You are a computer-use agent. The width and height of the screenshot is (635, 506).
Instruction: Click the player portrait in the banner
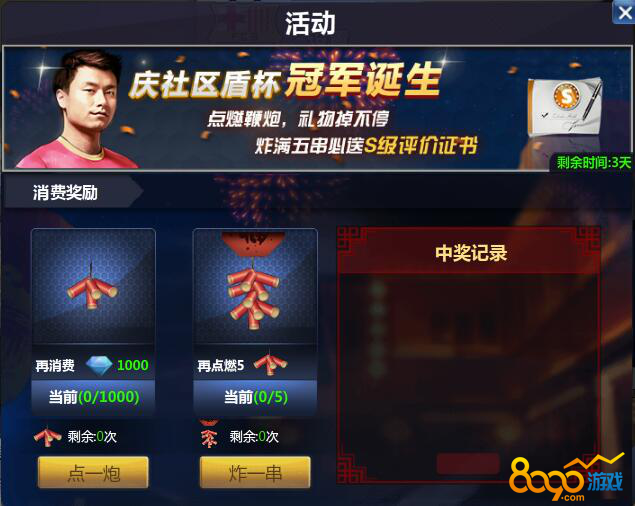tap(81, 109)
